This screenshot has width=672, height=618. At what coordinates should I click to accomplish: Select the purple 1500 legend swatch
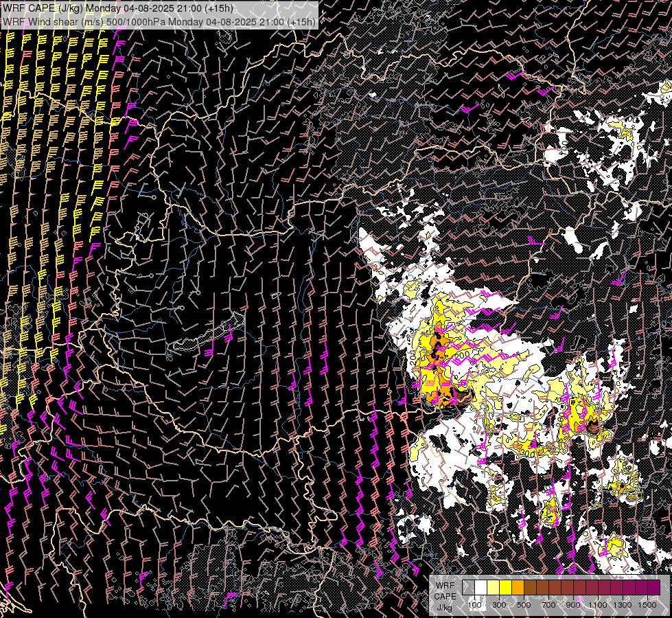point(654,588)
